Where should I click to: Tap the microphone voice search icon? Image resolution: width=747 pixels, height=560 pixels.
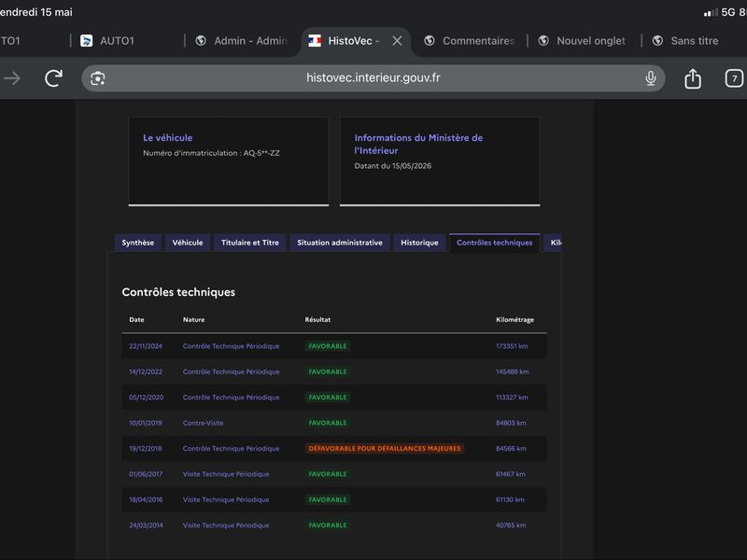tap(650, 78)
